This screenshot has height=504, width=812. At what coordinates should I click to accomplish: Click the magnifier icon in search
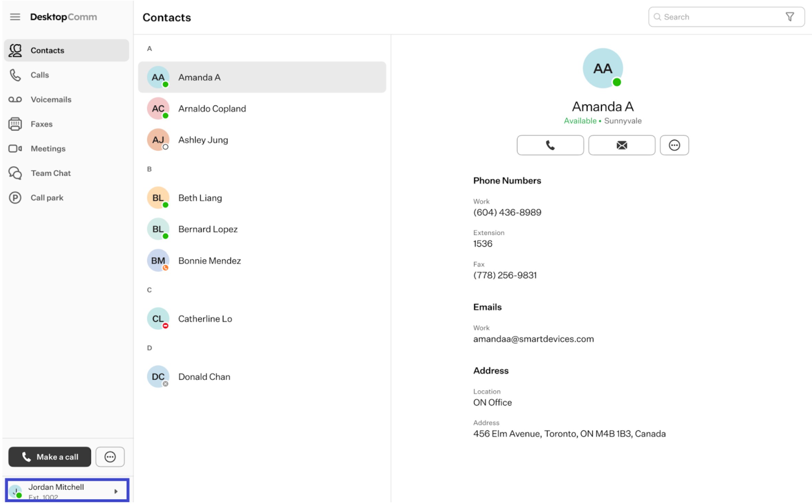pos(657,17)
